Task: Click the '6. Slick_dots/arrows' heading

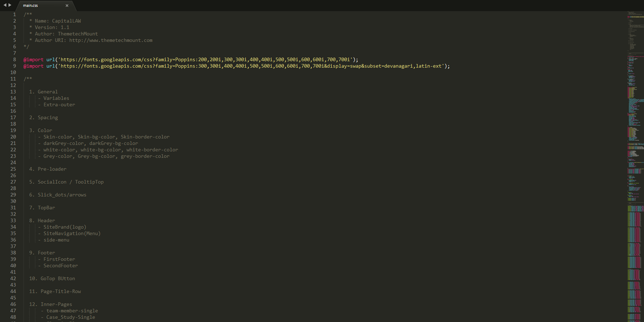Action: tap(58, 195)
